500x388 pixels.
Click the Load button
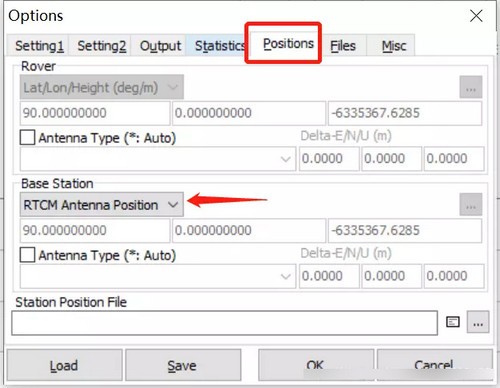click(x=64, y=365)
